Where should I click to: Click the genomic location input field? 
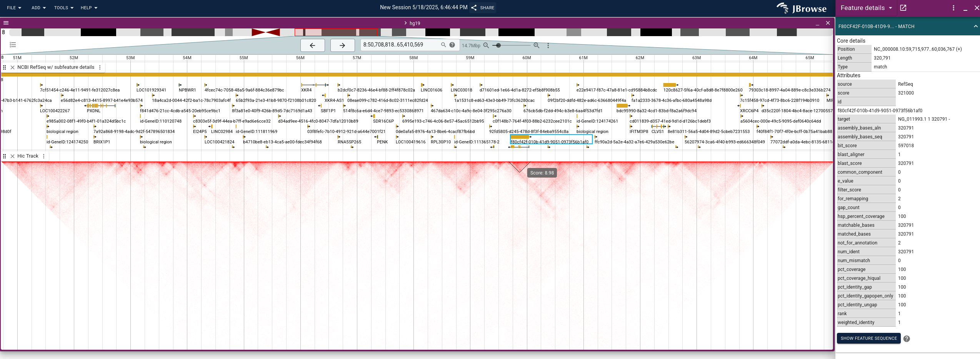(396, 45)
